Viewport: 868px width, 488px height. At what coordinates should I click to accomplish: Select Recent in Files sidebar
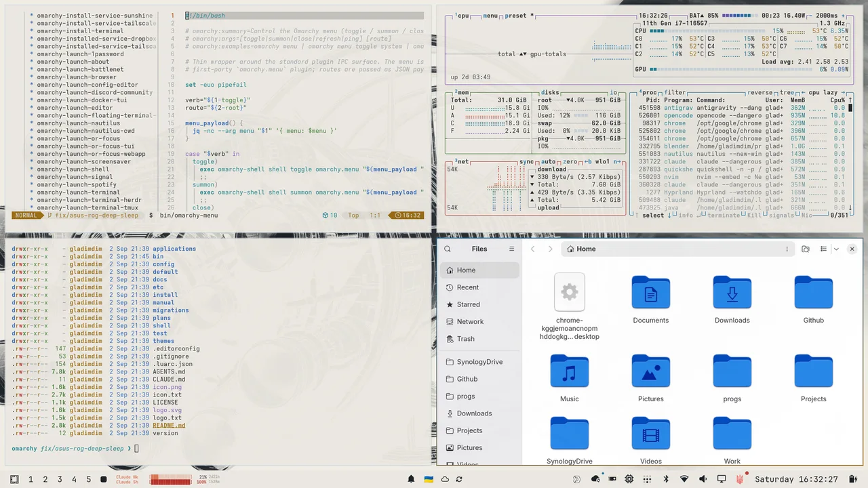click(x=479, y=287)
